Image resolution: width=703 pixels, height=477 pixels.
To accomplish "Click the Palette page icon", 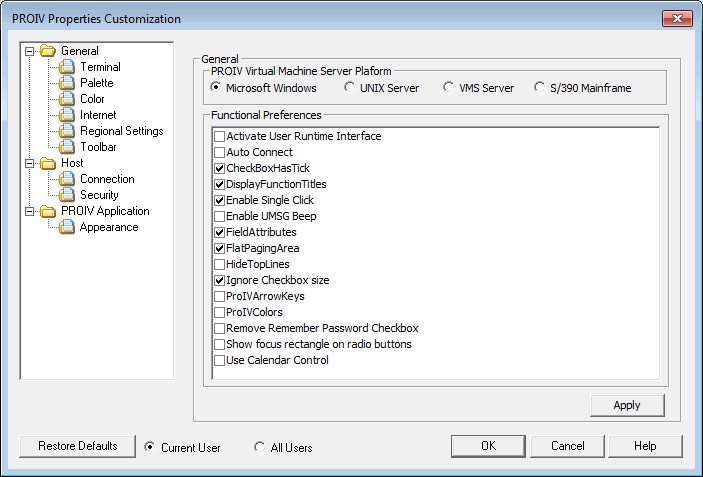I will click(67, 83).
